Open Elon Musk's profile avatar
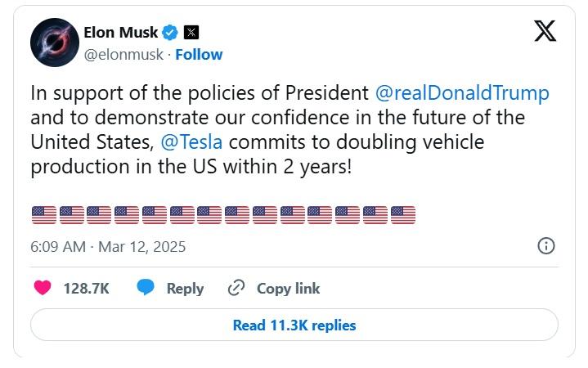588x368 pixels. pos(54,43)
